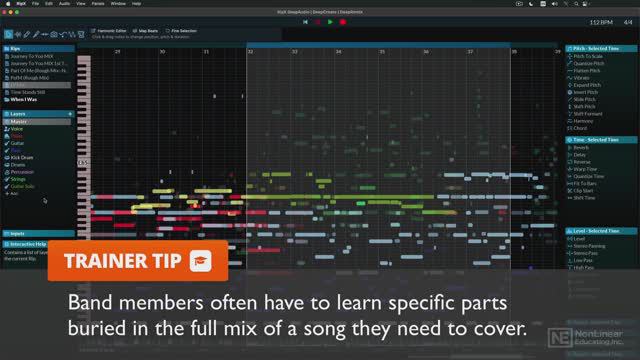Apply Pitch To Scale effect

pyautogui.click(x=588, y=56)
